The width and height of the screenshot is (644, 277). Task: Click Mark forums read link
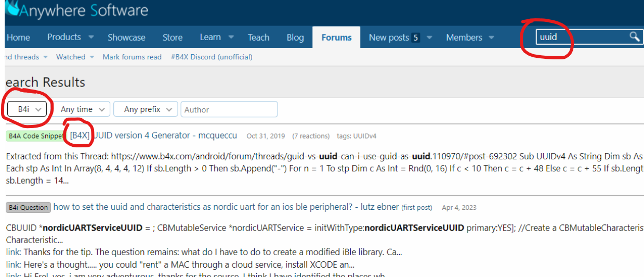point(132,57)
